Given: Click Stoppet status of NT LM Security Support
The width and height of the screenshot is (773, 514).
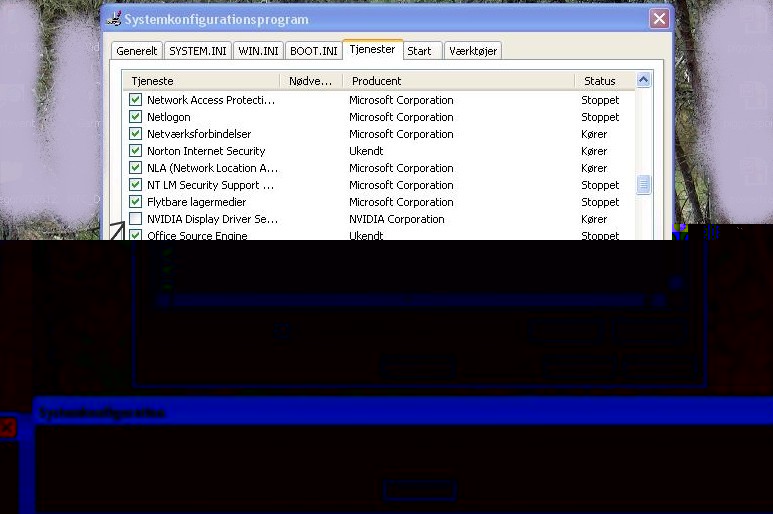Looking at the screenshot, I should click(600, 185).
